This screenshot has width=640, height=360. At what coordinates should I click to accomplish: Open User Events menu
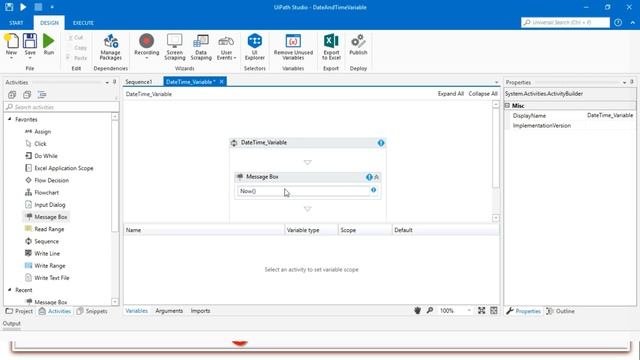tap(226, 47)
